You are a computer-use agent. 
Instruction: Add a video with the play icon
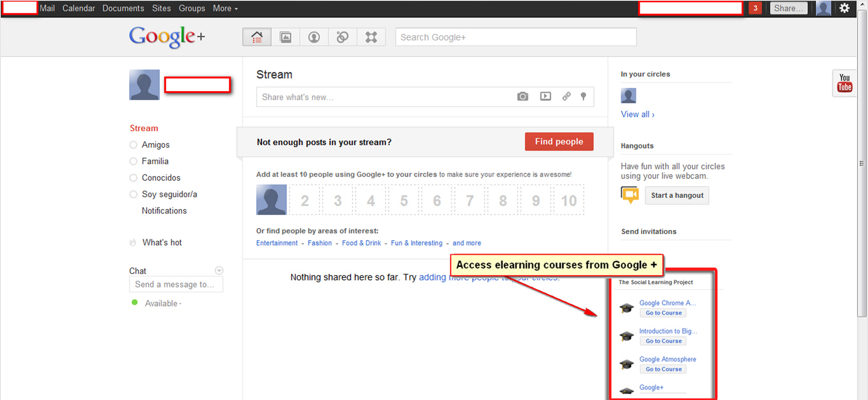tap(545, 96)
